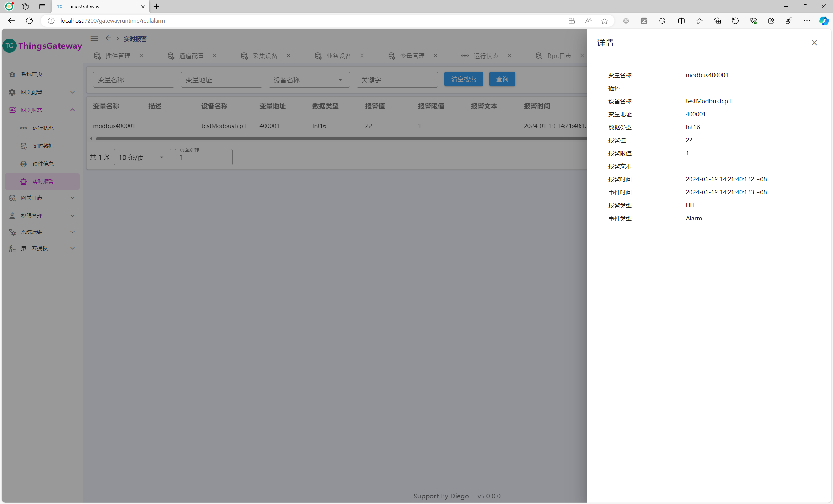Click the 清空搜索 button
The image size is (833, 504).
(463, 79)
